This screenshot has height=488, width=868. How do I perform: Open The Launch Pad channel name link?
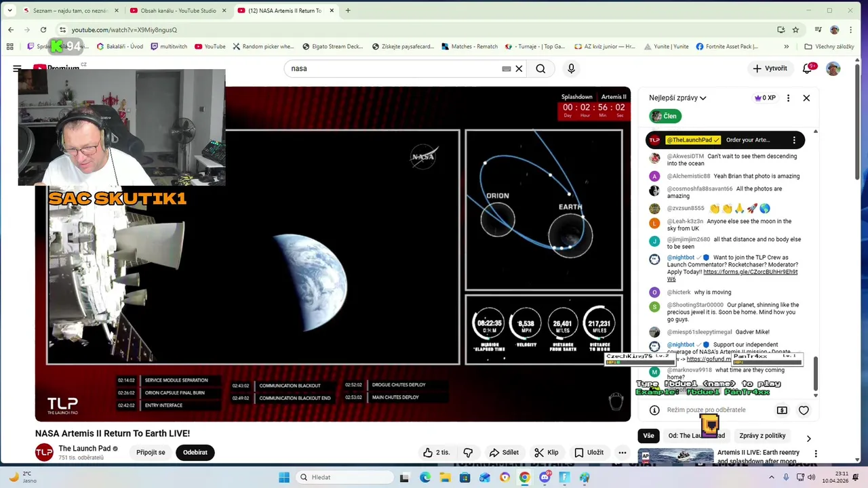84,449
